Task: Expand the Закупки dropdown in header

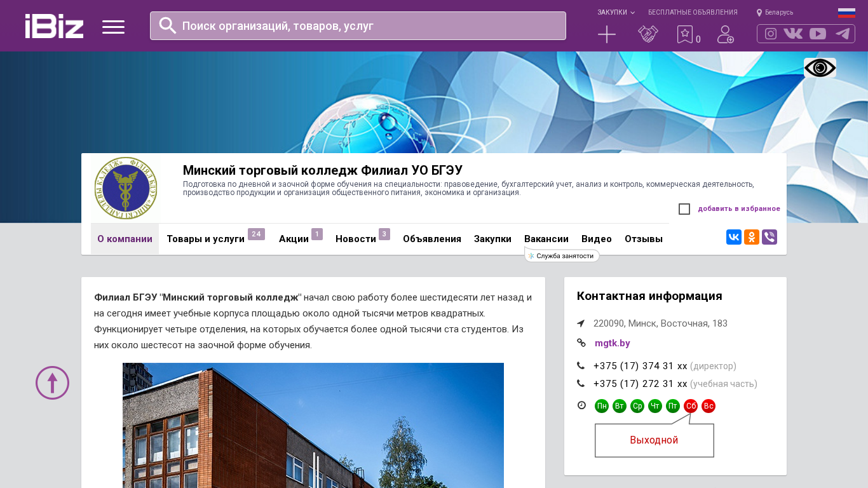Action: click(616, 12)
